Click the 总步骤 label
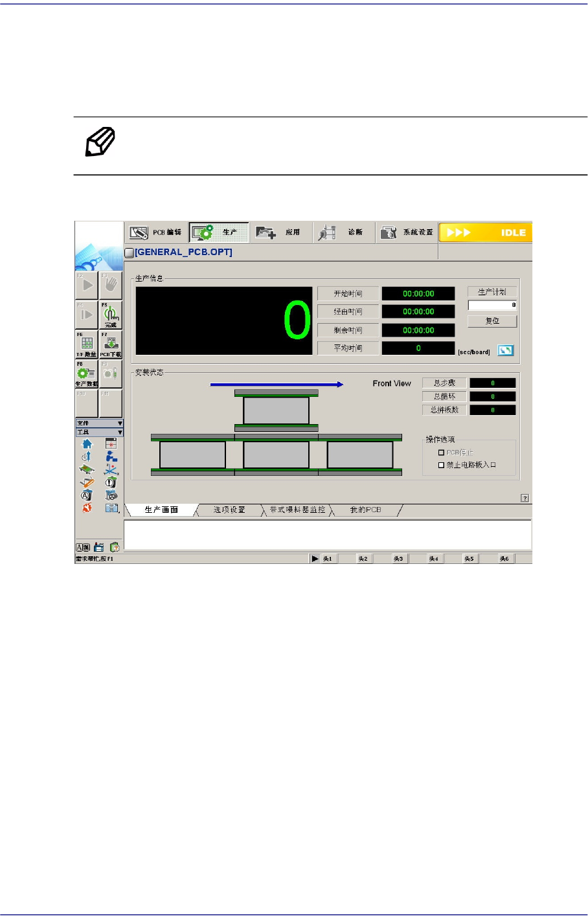The height and width of the screenshot is (922, 588). pyautogui.click(x=444, y=383)
